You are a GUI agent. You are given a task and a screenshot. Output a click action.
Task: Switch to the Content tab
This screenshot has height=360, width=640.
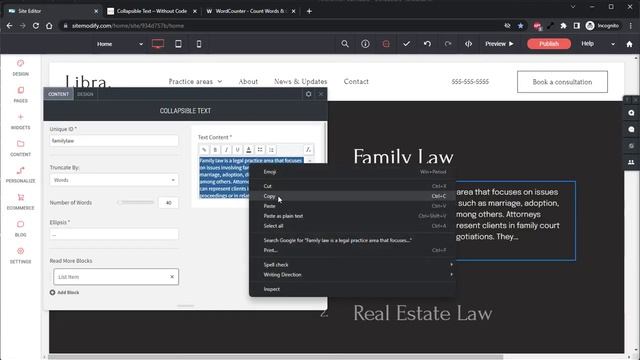58,94
